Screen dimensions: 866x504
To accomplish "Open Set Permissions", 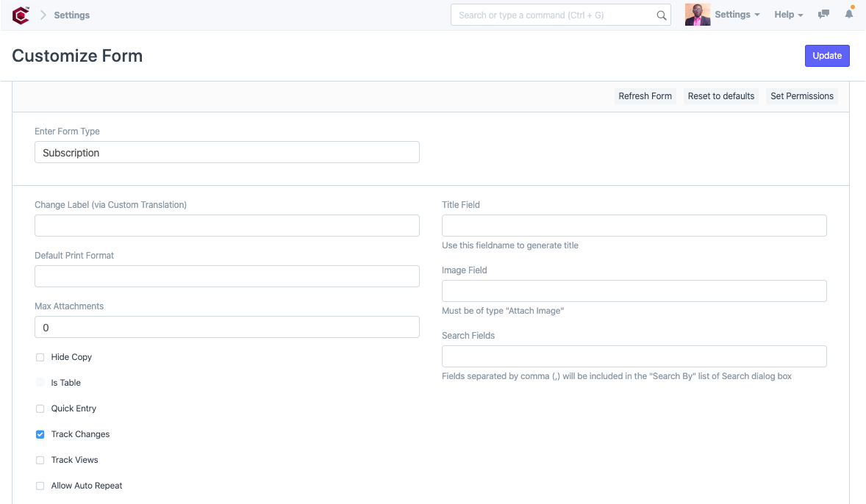I will [x=801, y=96].
